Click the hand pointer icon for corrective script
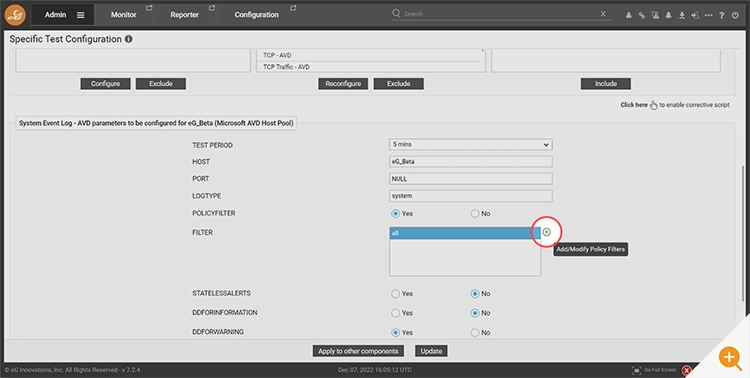750x378 pixels. 653,105
